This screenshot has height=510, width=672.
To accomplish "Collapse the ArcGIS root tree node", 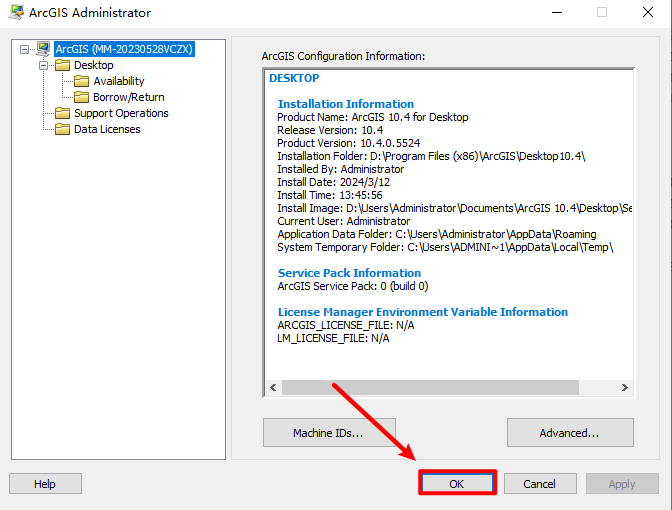I will (25, 49).
